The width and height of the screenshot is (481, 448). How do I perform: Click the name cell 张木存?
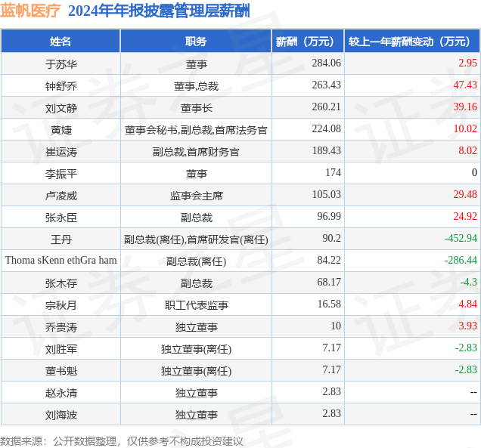(x=61, y=283)
